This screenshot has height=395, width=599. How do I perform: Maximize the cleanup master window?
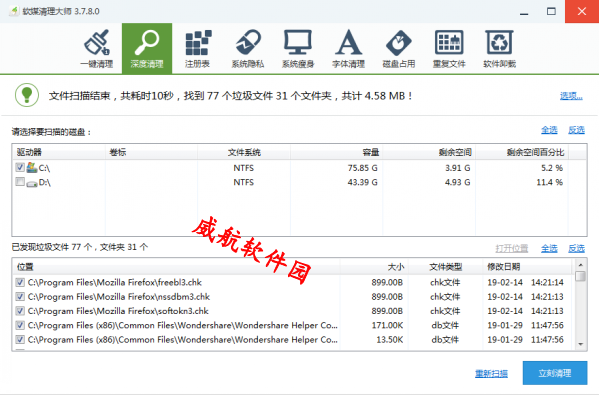pos(551,11)
